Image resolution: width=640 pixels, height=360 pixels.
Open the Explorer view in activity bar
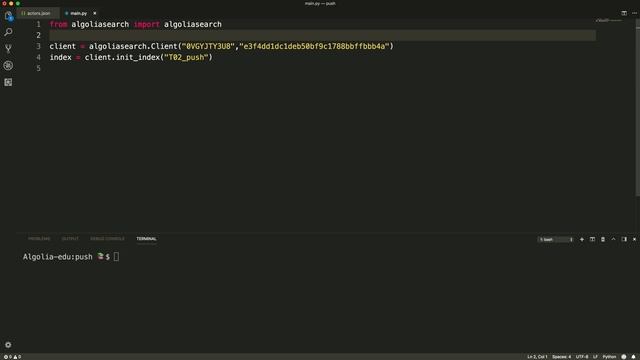coord(8,16)
